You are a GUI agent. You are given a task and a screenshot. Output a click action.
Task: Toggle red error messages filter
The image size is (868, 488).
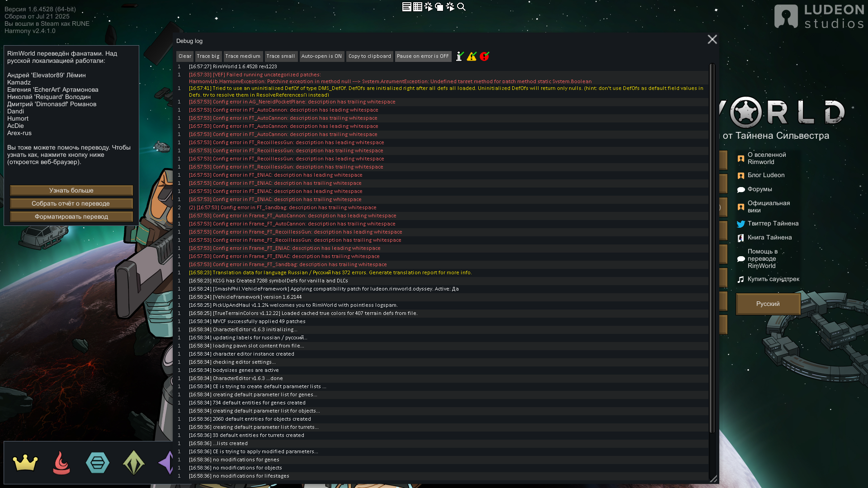click(484, 56)
